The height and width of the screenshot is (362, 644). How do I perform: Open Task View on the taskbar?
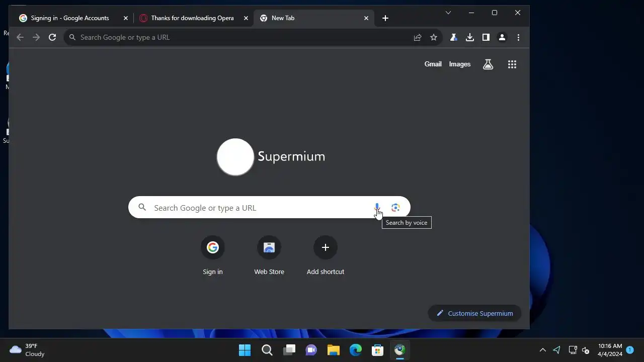289,350
